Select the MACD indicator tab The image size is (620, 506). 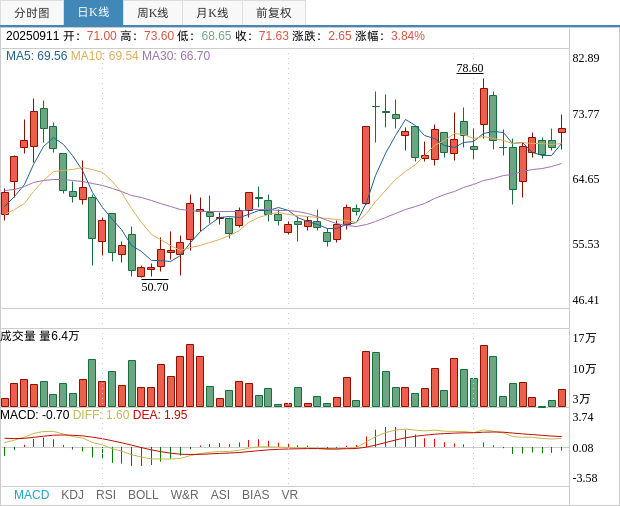(x=31, y=495)
